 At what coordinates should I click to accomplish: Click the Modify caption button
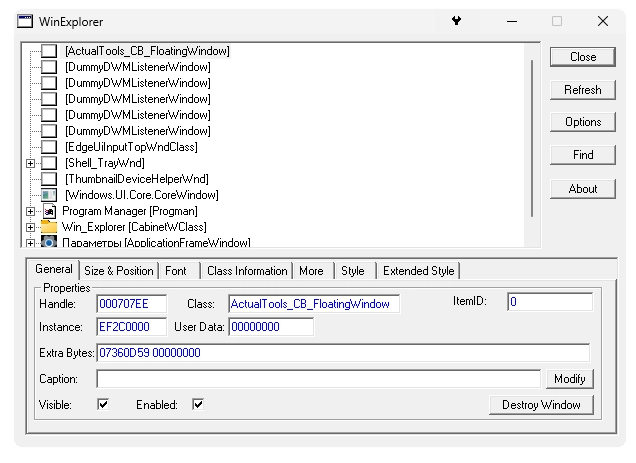point(569,379)
